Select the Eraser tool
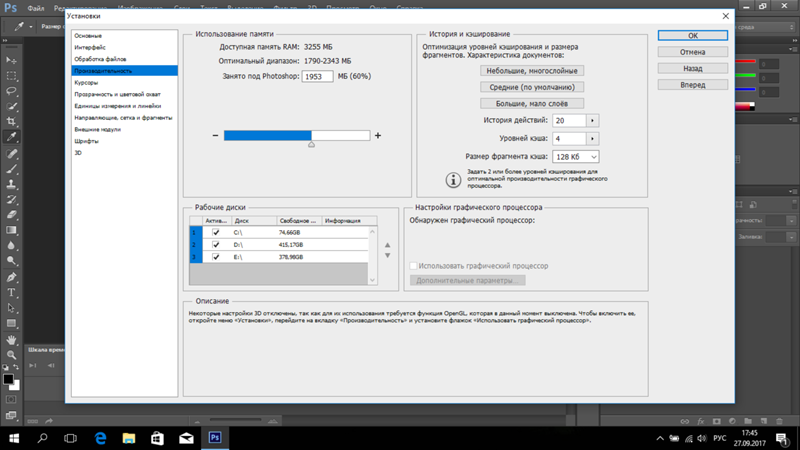The image size is (800, 450). [11, 215]
